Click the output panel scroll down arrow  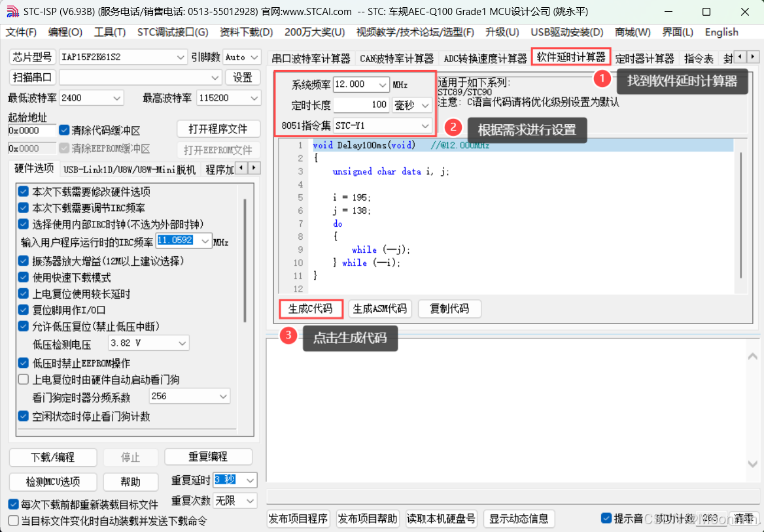(752, 464)
